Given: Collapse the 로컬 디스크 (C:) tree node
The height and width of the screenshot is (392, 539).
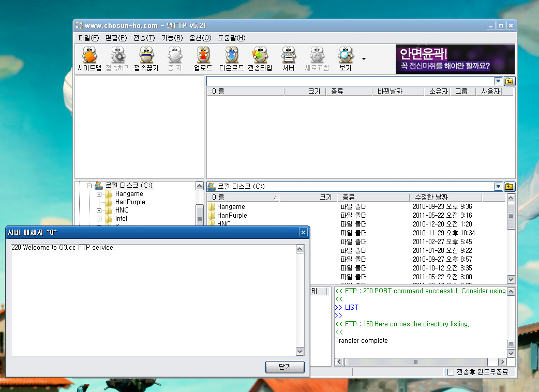Looking at the screenshot, I should click(x=89, y=186).
